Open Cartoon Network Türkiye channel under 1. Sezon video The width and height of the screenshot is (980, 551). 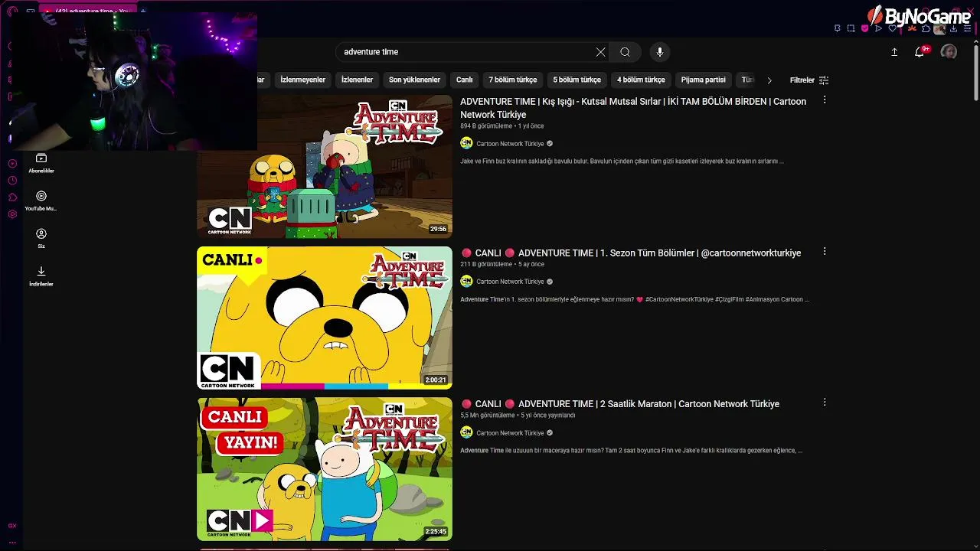pyautogui.click(x=510, y=282)
